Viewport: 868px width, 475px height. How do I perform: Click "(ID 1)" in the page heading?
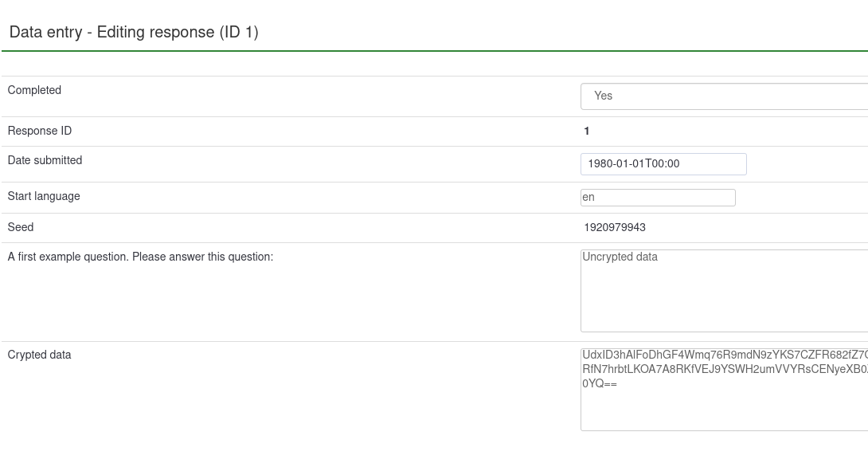pyautogui.click(x=239, y=33)
